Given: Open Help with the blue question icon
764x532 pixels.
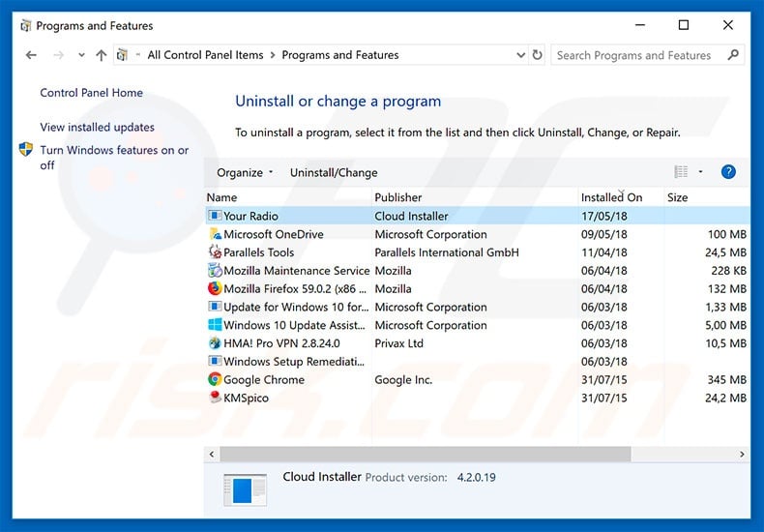Looking at the screenshot, I should point(728,171).
